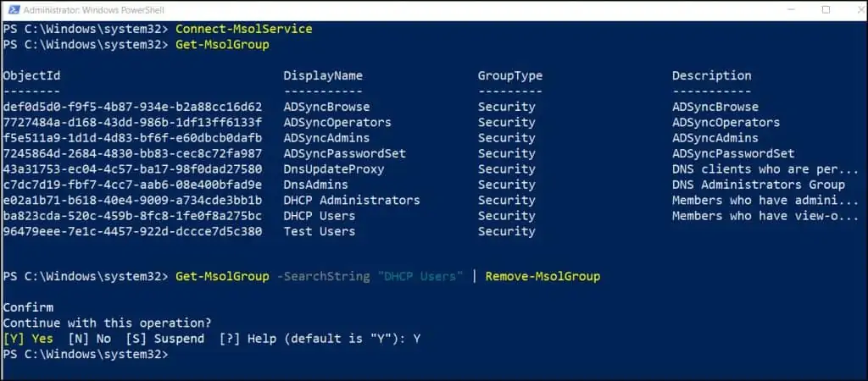The width and height of the screenshot is (868, 381).
Task: Click description 'DNS clients who are per...'
Action: (765, 168)
